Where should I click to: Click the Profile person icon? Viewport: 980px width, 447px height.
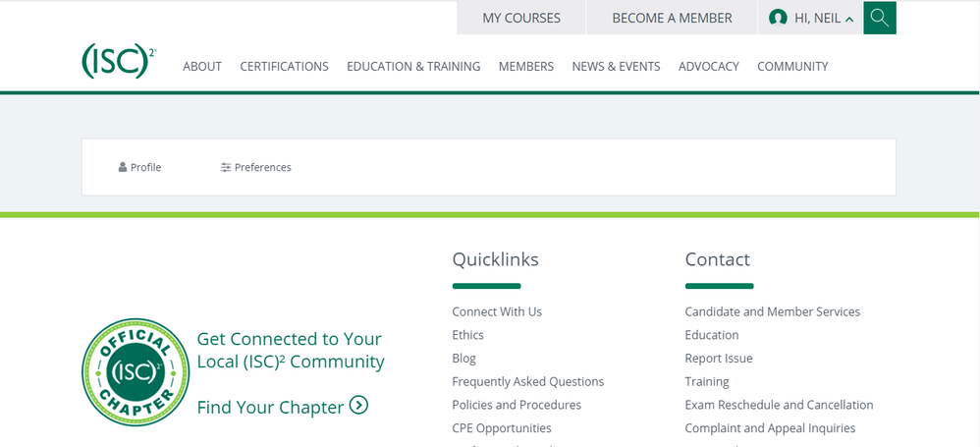[x=123, y=168]
